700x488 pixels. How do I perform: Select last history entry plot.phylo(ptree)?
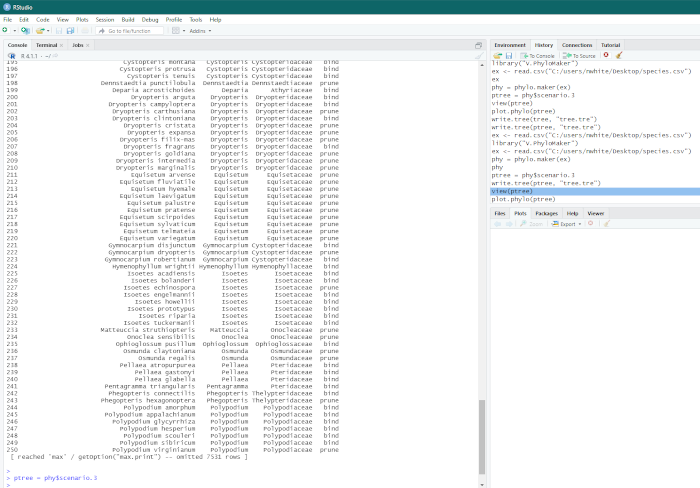(523, 199)
